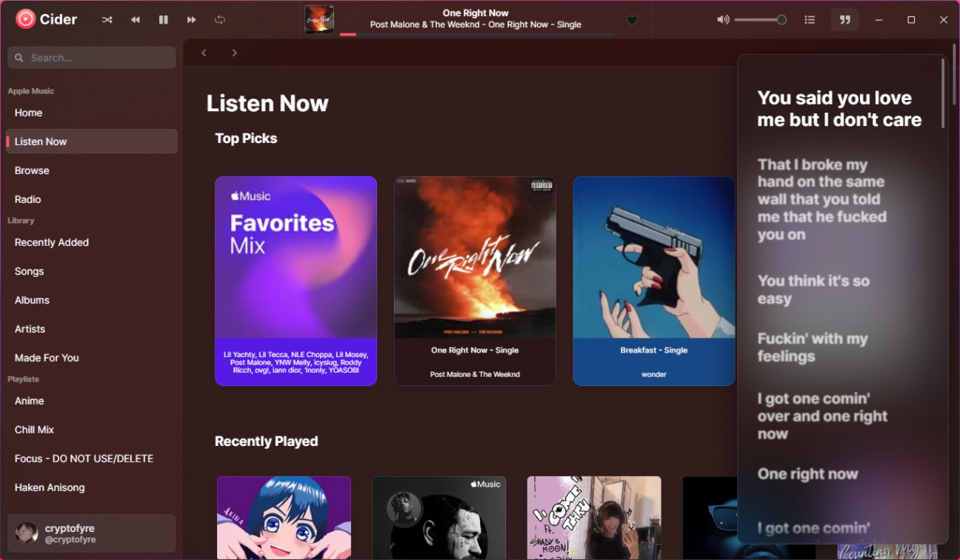Open the now playing album artwork
This screenshot has width=960, height=560.
point(319,20)
